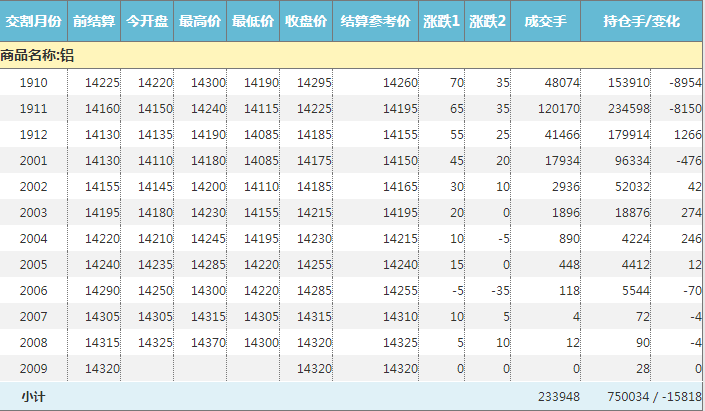The width and height of the screenshot is (705, 411).
Task: Click the 交割月份 column header
Action: tap(34, 21)
